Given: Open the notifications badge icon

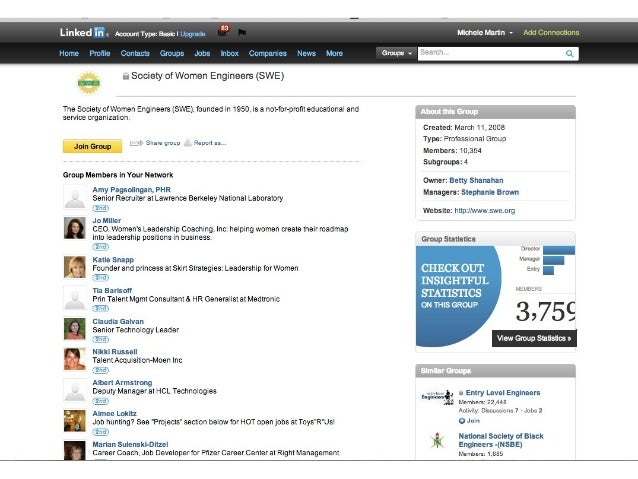Looking at the screenshot, I should tap(223, 30).
